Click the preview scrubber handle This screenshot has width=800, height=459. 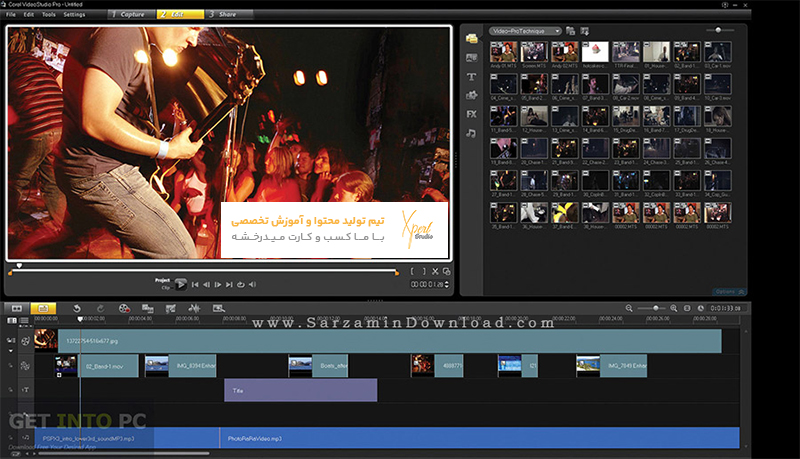tap(19, 266)
